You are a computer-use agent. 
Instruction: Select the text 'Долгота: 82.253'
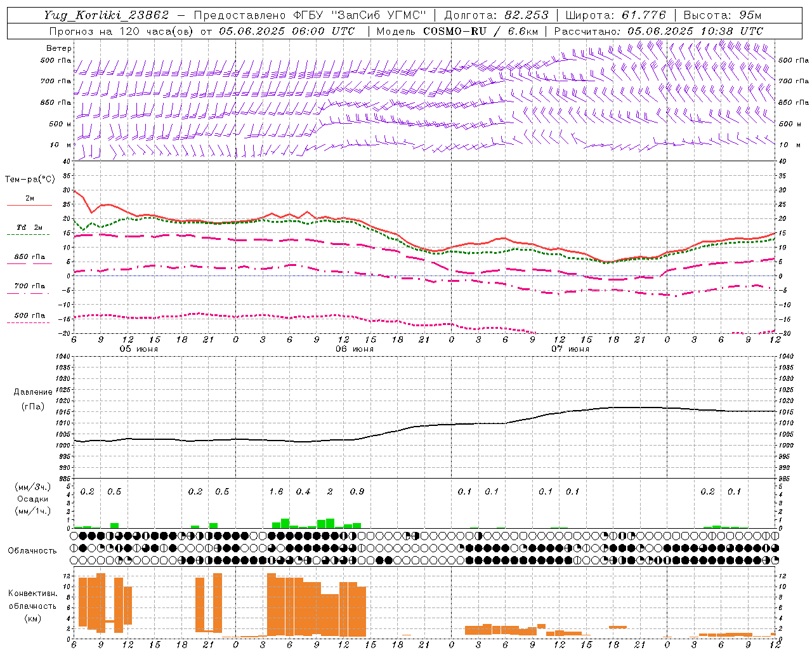coord(497,15)
